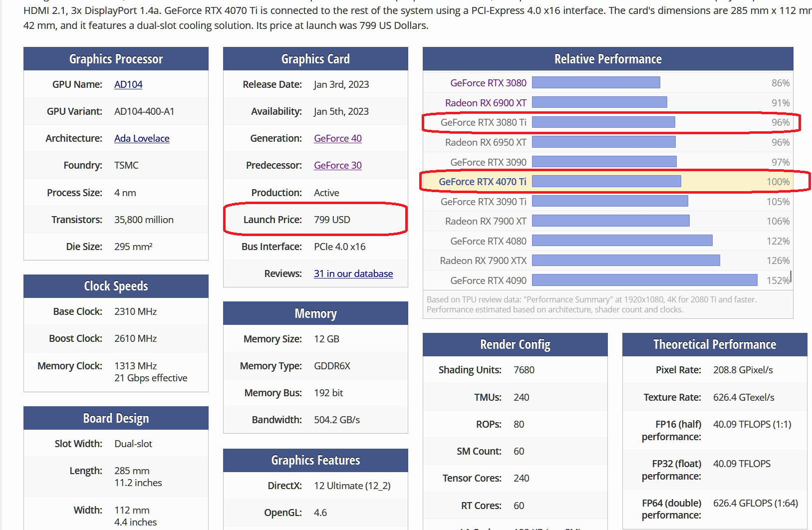
Task: Click the GeForce RTX 4090 performance bar
Action: (x=645, y=280)
